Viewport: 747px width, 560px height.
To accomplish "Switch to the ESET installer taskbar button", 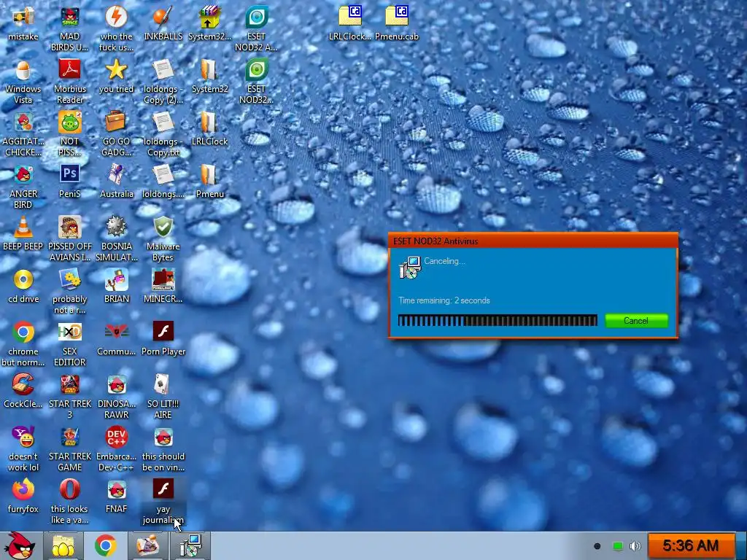I will point(190,545).
